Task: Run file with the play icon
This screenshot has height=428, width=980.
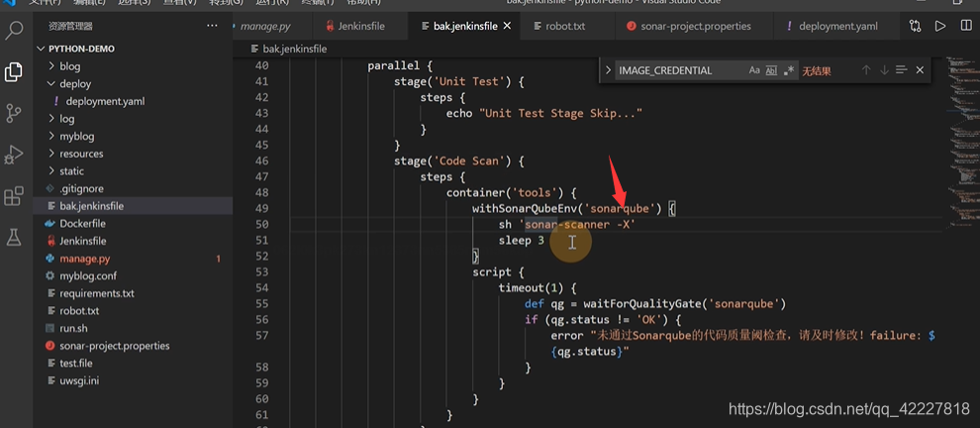Action: coord(940,27)
